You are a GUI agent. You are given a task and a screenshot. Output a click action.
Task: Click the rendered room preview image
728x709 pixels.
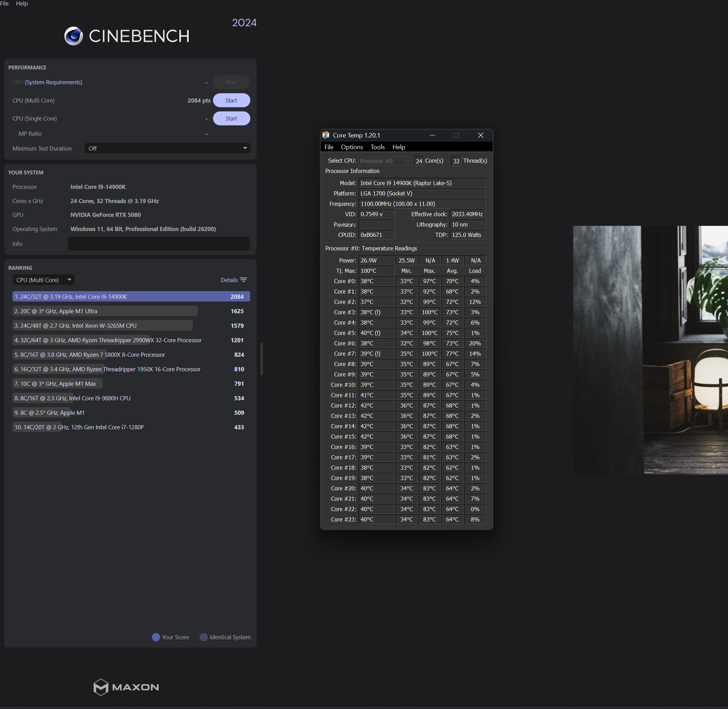[x=650, y=350]
